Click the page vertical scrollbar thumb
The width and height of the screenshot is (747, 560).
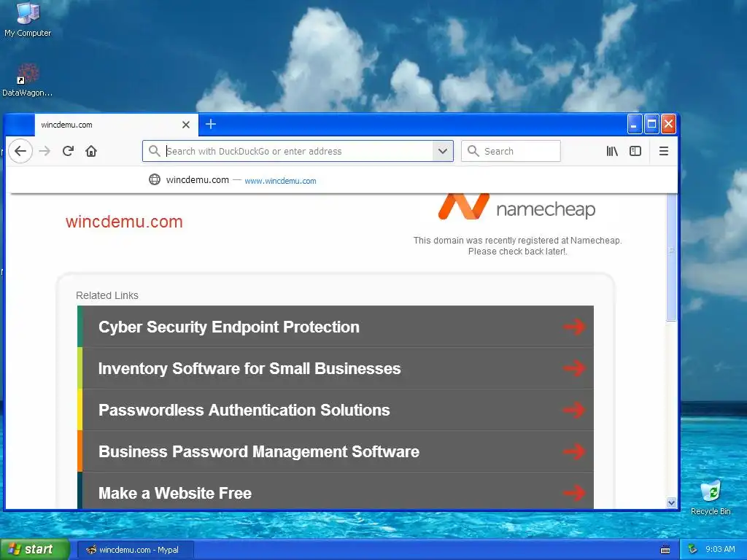[671, 257]
